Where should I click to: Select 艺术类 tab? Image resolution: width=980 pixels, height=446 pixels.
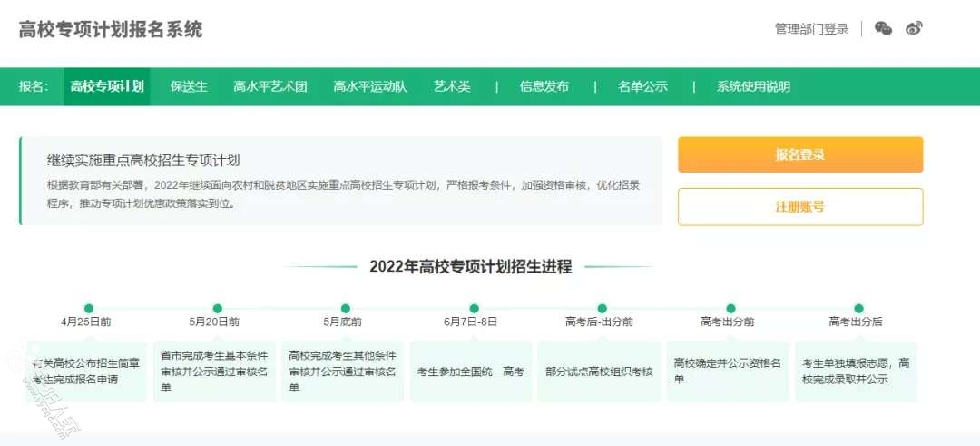pyautogui.click(x=452, y=86)
